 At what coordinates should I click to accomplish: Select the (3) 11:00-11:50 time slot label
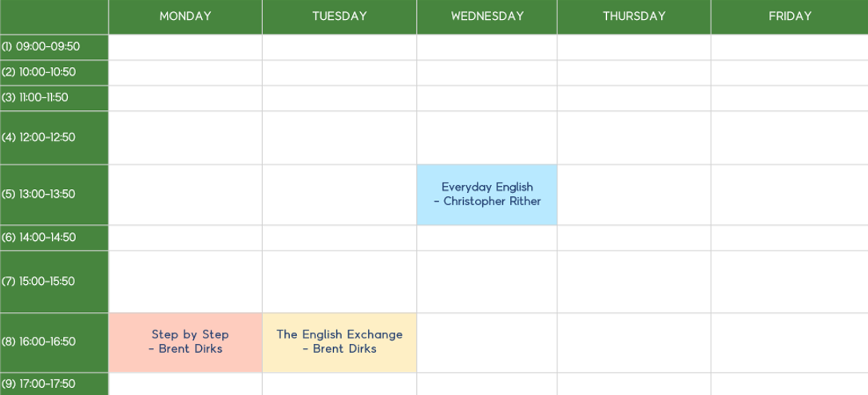tap(54, 98)
